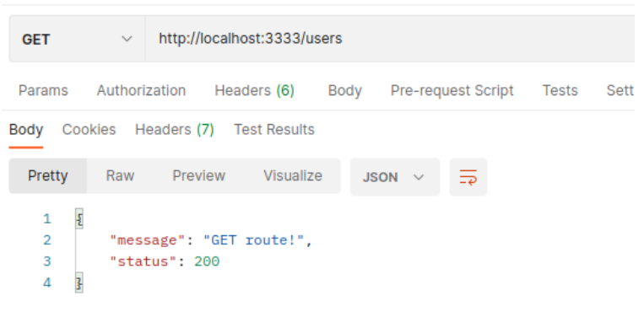Screen dimensions: 644x312
Task: Choose the Pretty view mode
Action: point(47,175)
